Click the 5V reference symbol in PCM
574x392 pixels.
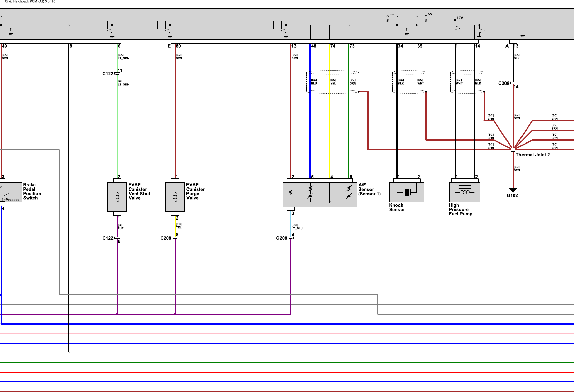pos(426,16)
